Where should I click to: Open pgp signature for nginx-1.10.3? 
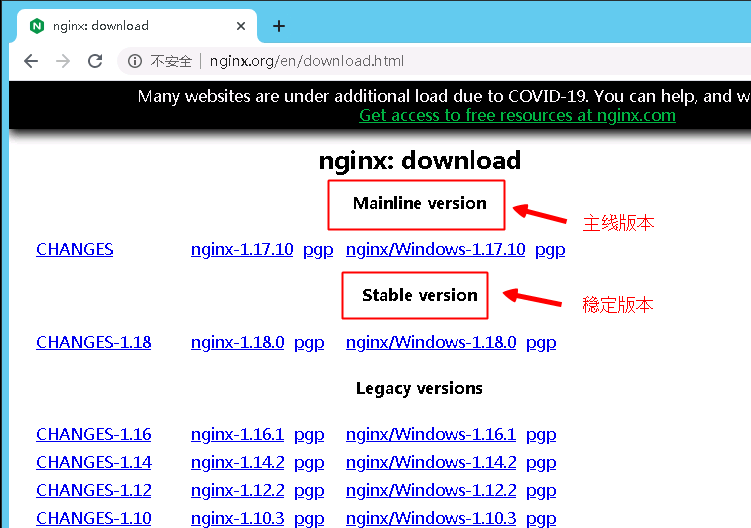tap(309, 518)
